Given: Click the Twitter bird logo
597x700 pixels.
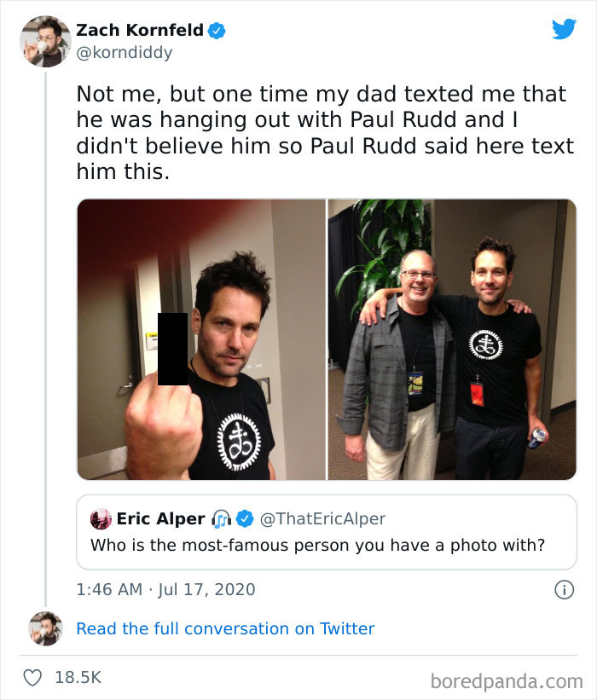Looking at the screenshot, I should 565,28.
